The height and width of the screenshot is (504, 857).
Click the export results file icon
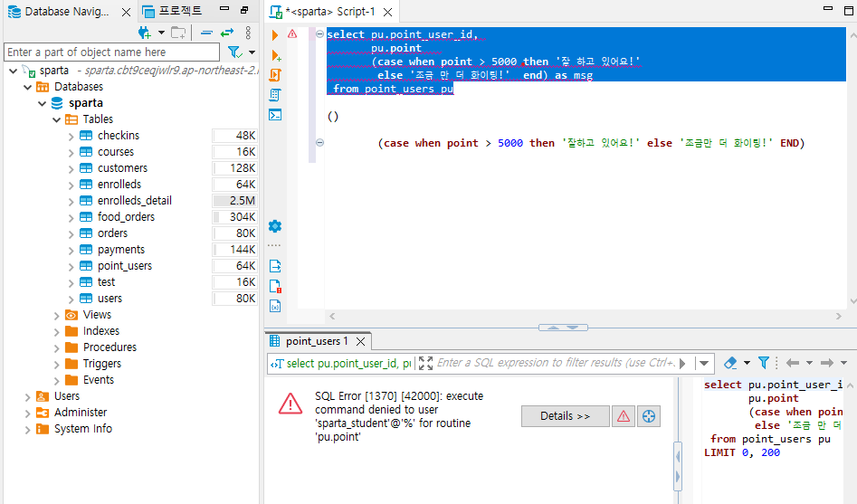275,266
